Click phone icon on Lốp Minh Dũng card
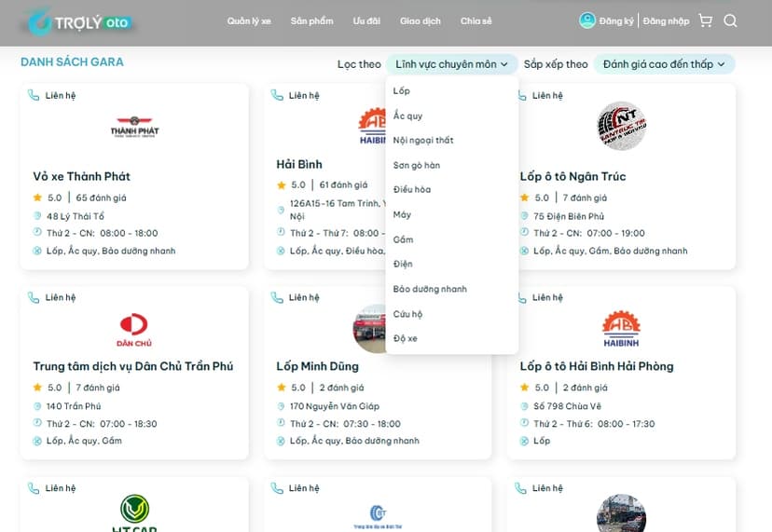Viewport: 772px width, 532px height. tap(277, 297)
